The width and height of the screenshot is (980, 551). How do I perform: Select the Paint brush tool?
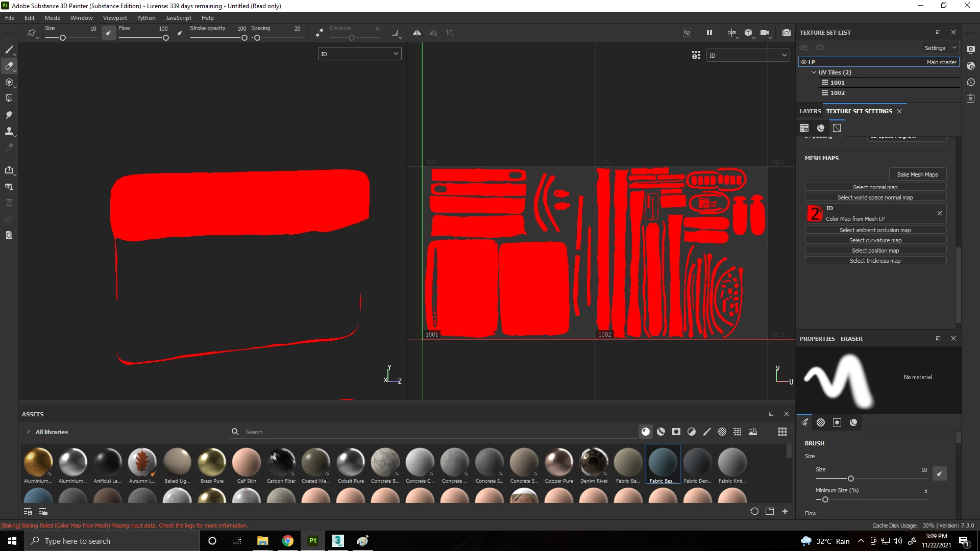[x=9, y=49]
